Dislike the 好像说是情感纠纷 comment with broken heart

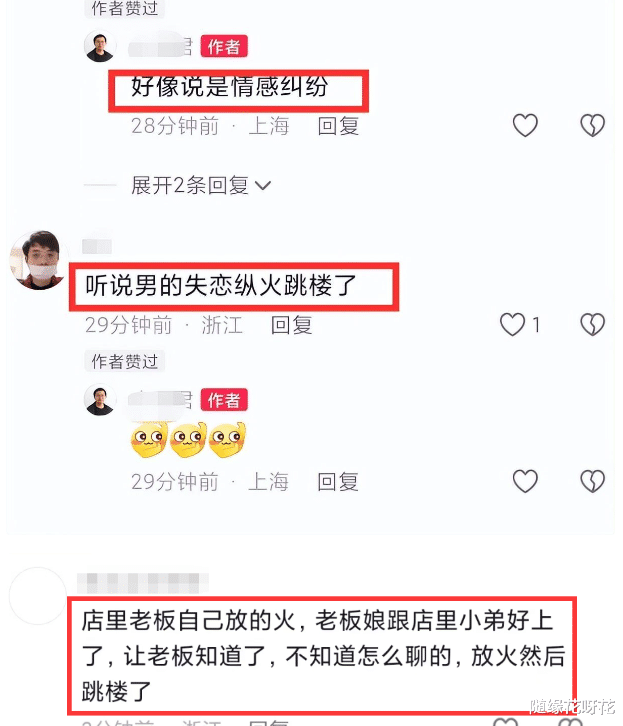coord(592,125)
